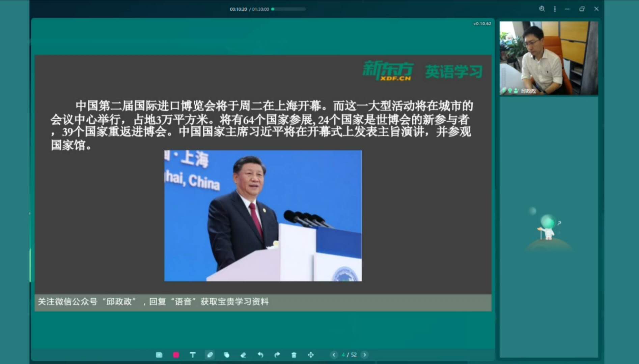639x364 pixels.
Task: Click the microphone status icon on teacher video
Action: 510,91
